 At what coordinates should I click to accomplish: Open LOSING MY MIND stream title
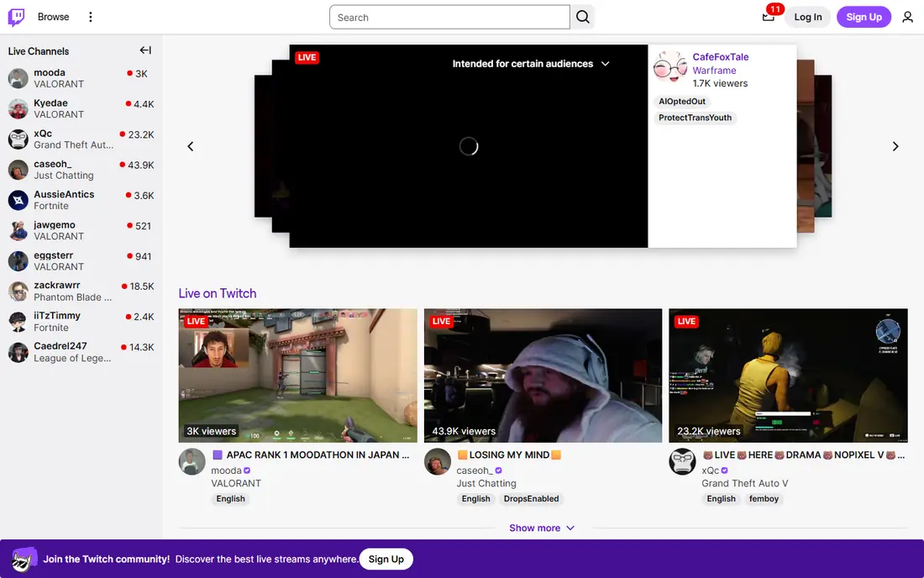click(x=509, y=455)
